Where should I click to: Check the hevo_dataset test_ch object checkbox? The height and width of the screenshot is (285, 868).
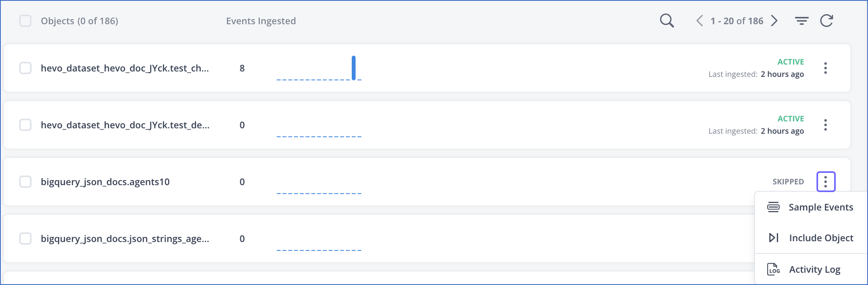[25, 68]
